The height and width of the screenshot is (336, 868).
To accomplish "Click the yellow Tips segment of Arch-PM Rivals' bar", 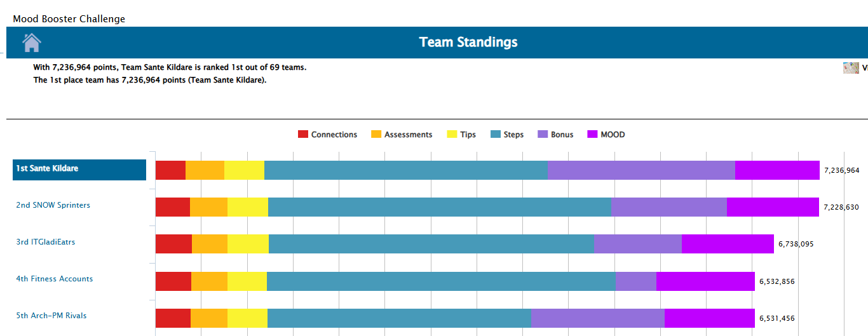I will pos(247,318).
